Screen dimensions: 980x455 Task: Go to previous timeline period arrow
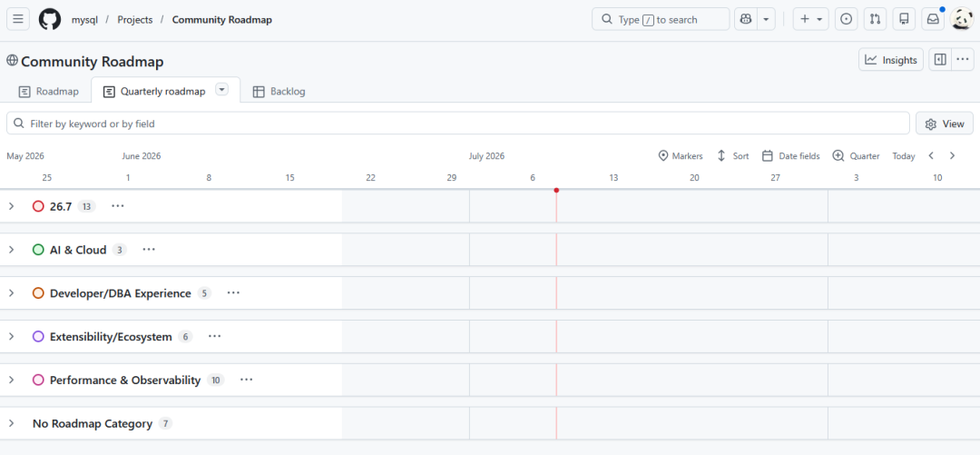(x=931, y=156)
